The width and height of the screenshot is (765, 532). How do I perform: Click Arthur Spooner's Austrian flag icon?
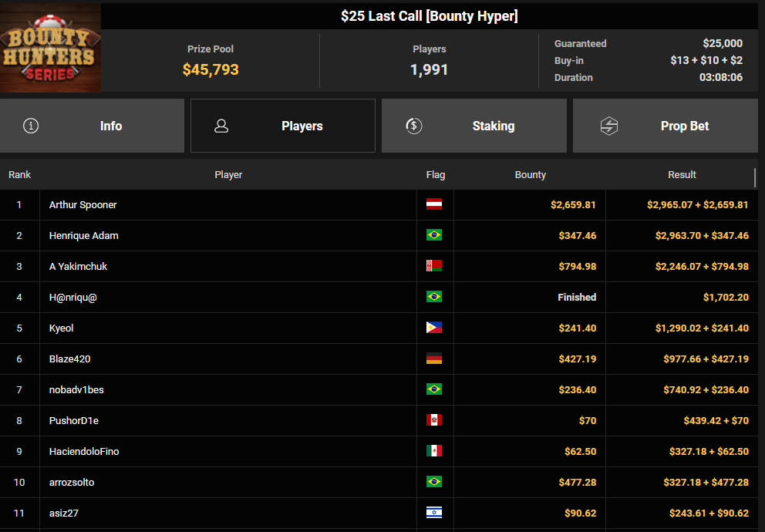pyautogui.click(x=434, y=204)
